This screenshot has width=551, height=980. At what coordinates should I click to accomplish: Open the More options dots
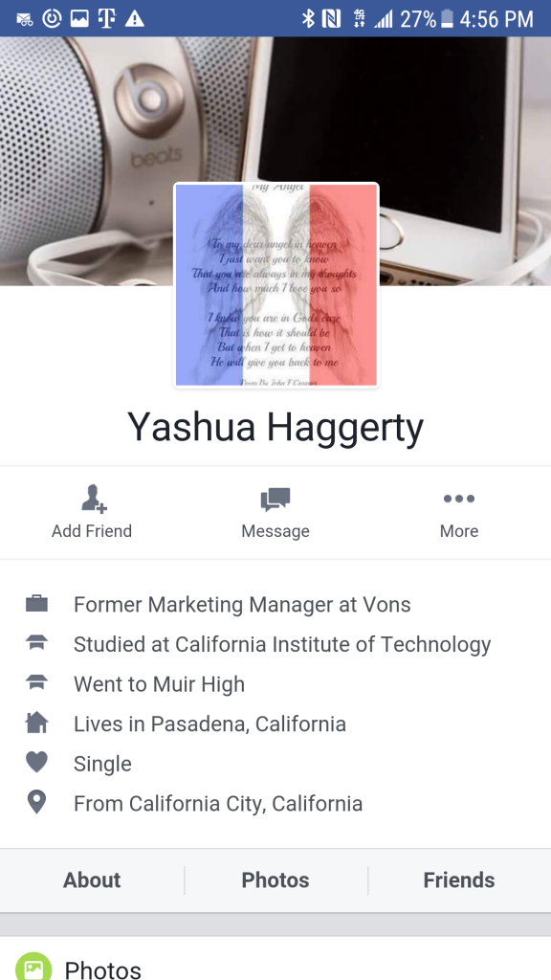[459, 498]
